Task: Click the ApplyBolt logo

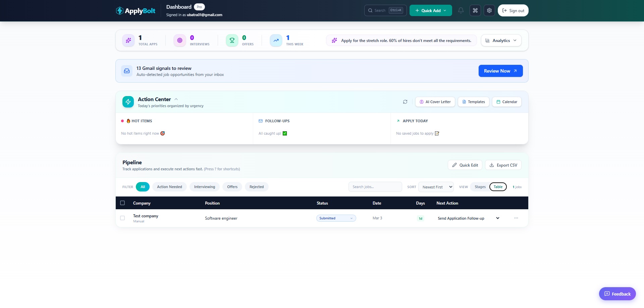Action: coord(136,11)
